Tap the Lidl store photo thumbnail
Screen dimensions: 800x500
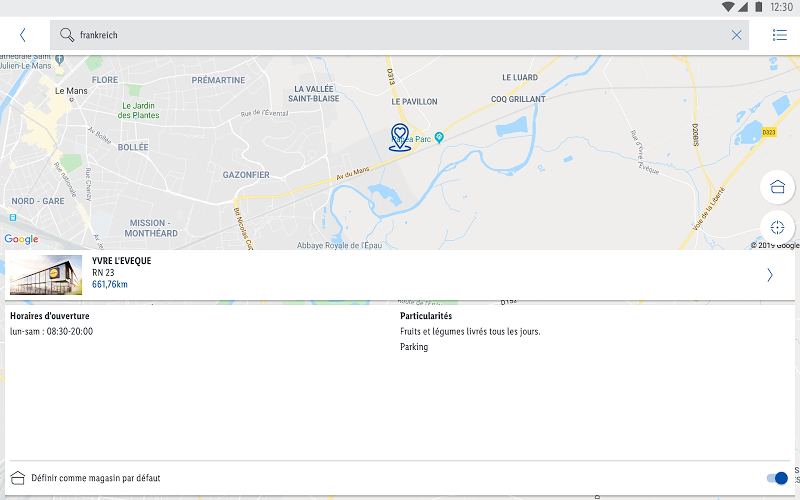[46, 274]
